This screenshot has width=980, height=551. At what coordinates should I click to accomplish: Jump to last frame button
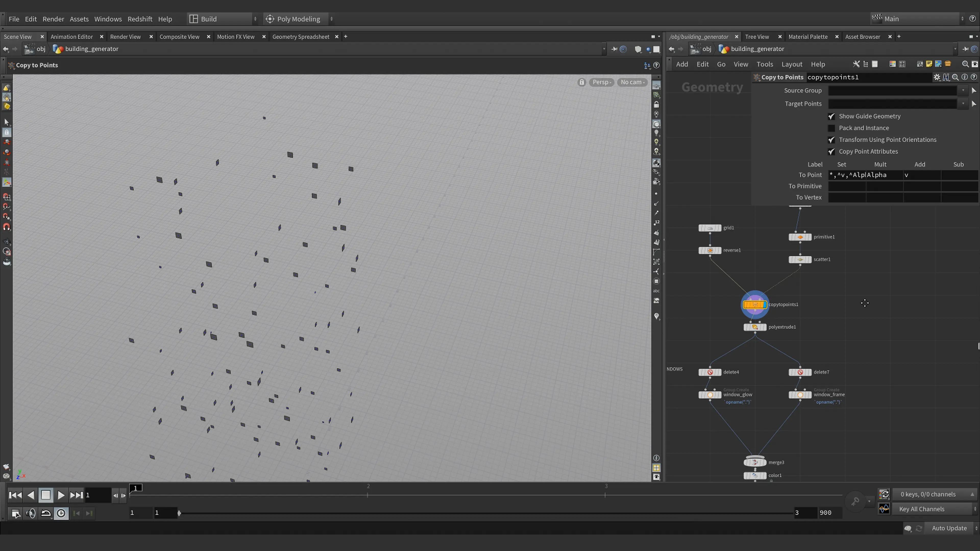coord(76,495)
